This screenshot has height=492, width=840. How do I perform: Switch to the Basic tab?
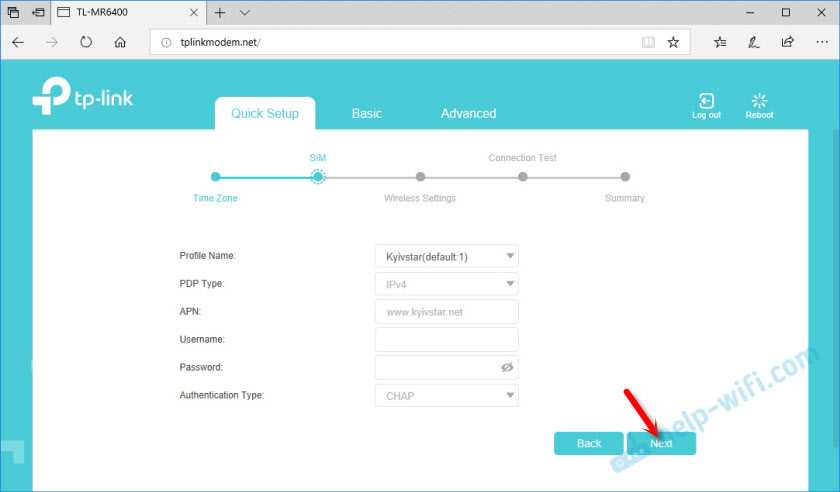point(366,114)
